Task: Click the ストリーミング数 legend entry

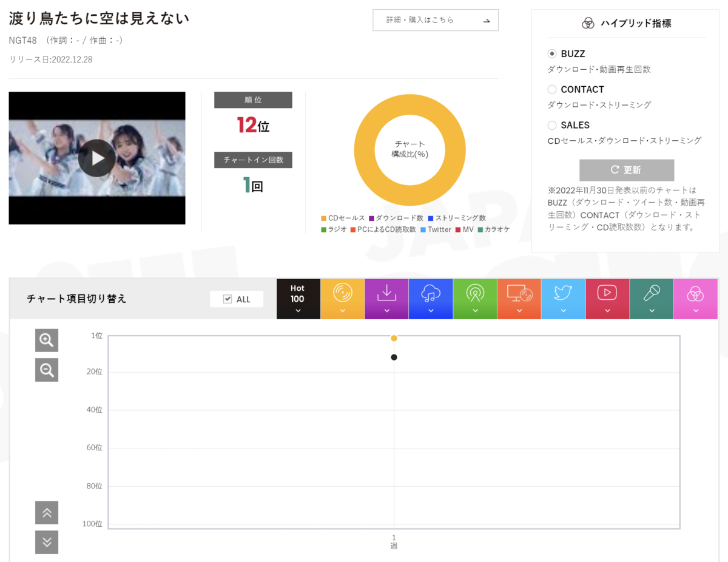Action: point(457,218)
